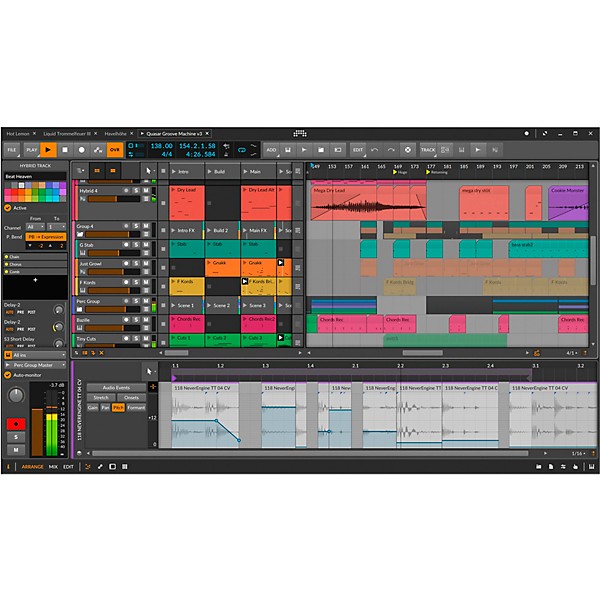Click the transport Stop button
Screen dimensions: 600x600
click(x=65, y=149)
